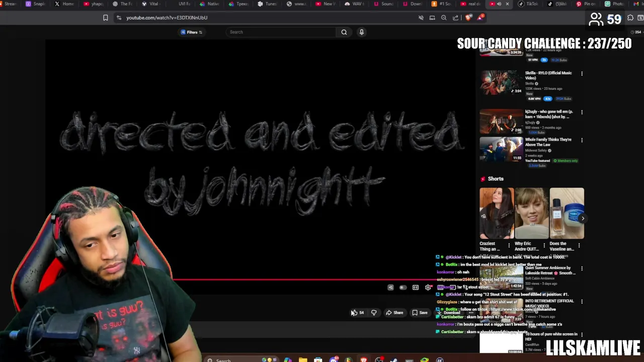Open the quality icon left of autoplay
This screenshot has width=644, height=362.
pyautogui.click(x=390, y=288)
